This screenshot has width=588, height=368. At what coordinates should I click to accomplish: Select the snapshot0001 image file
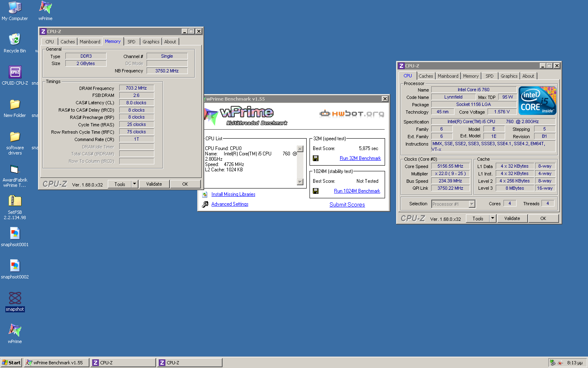pyautogui.click(x=15, y=237)
